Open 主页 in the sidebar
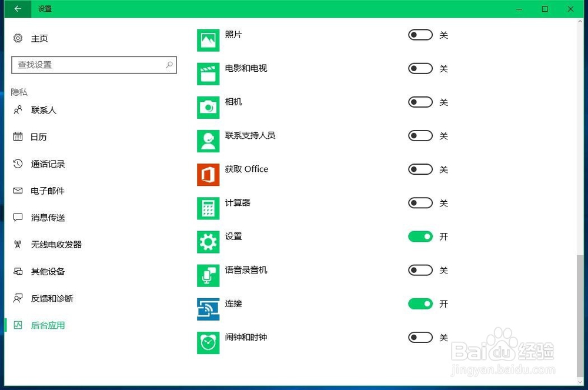This screenshot has height=390, width=588. (39, 38)
